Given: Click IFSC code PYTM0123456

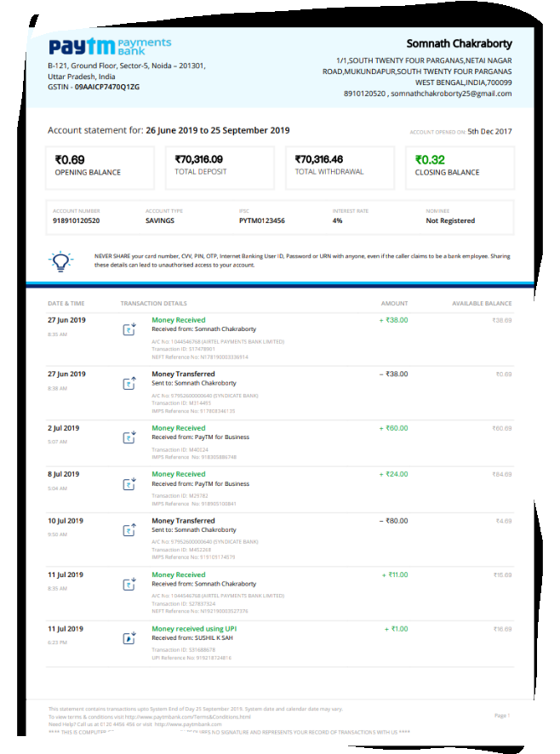Looking at the screenshot, I should click(x=262, y=220).
